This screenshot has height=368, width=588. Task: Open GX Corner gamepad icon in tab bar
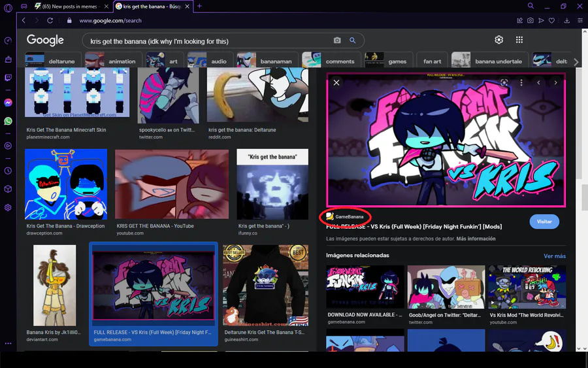[x=24, y=6]
